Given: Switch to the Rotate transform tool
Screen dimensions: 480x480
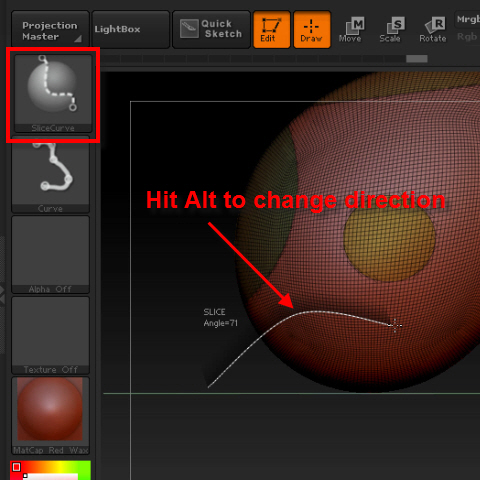Looking at the screenshot, I should coord(433,30).
